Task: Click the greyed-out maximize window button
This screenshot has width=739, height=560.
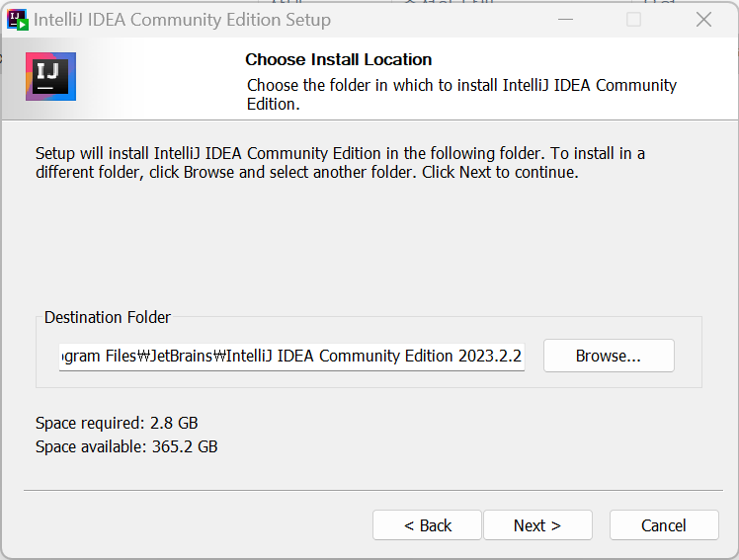Action: (x=634, y=20)
